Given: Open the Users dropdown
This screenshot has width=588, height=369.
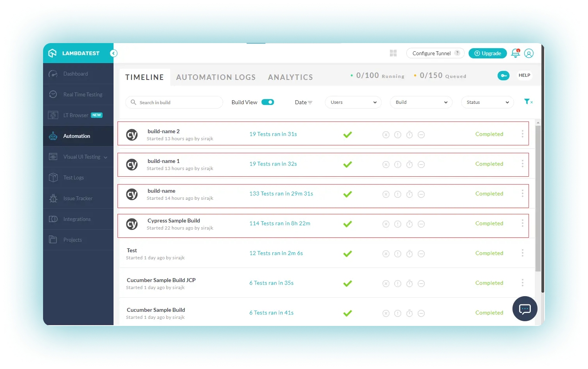Looking at the screenshot, I should click(353, 102).
